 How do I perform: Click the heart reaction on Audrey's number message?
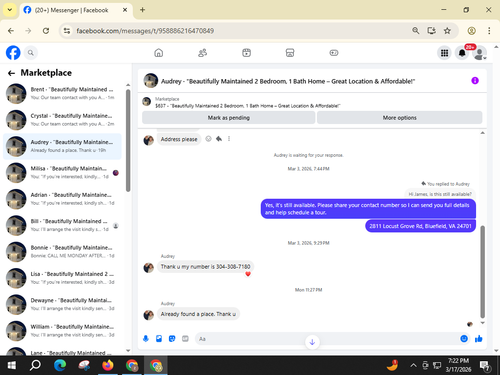pos(248,274)
